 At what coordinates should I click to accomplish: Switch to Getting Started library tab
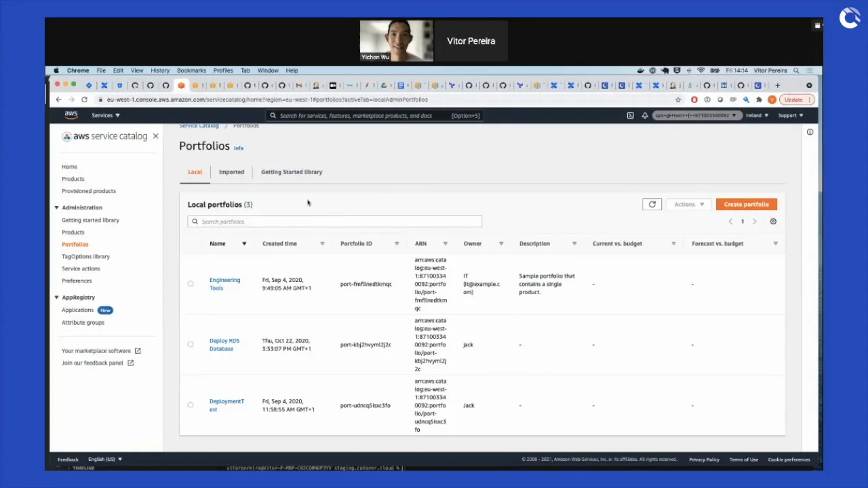click(292, 172)
